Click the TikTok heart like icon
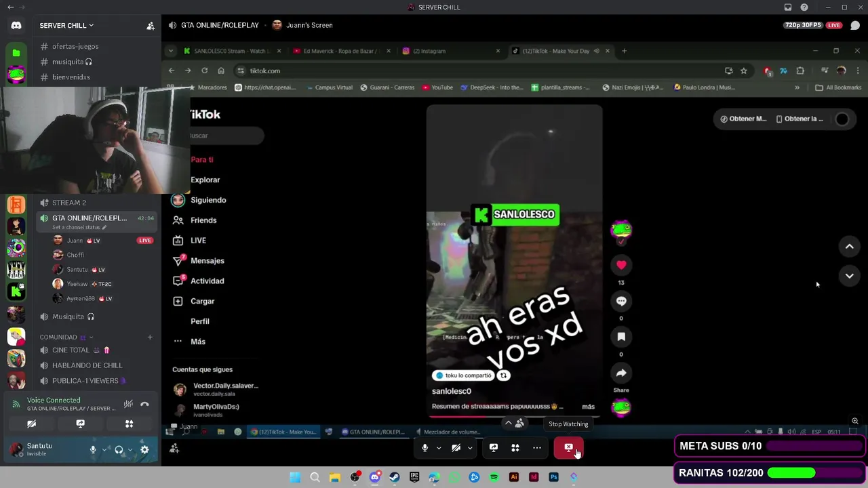868x488 pixels. click(621, 265)
